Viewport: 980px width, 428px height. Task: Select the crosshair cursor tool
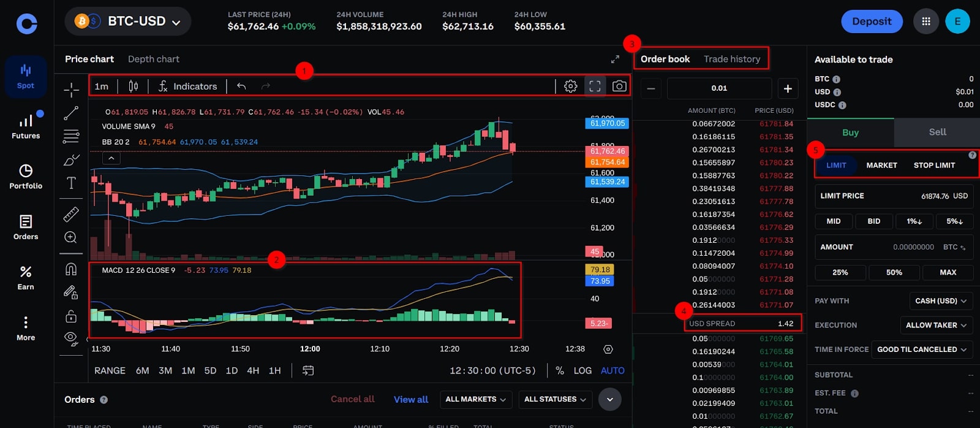(x=71, y=90)
